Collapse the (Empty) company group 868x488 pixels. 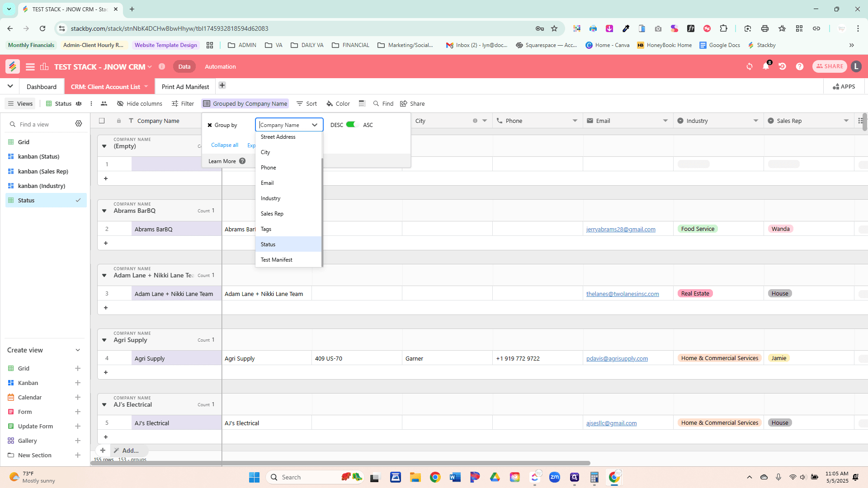[x=104, y=146]
